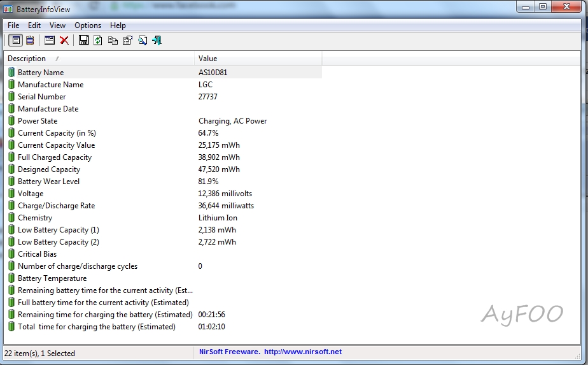Open the window-shaped Options toolbar icon
The image size is (588, 365).
[50, 40]
